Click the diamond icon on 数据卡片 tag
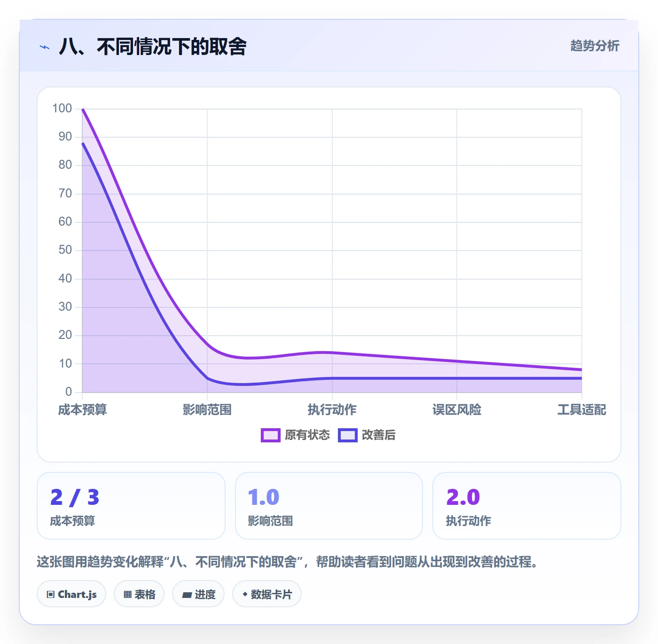Image resolution: width=658 pixels, height=644 pixels. tap(245, 594)
